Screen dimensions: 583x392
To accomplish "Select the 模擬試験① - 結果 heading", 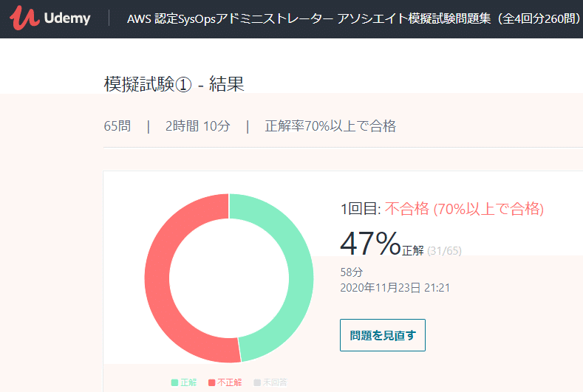I will point(174,84).
